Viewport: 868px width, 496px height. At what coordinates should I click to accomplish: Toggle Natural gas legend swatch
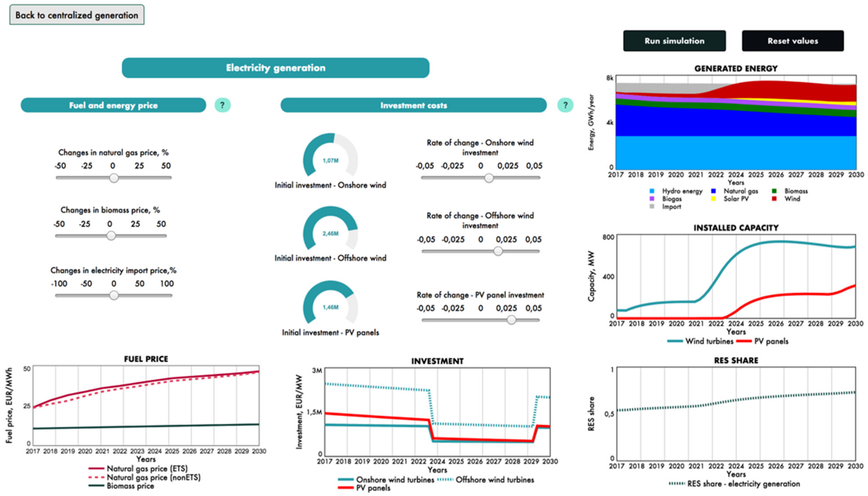pyautogui.click(x=713, y=191)
